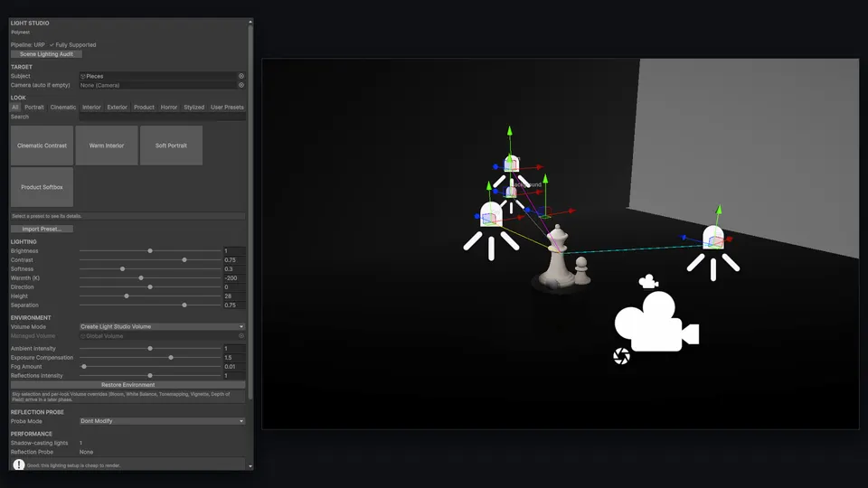
Task: Click the Camera None field
Action: coord(157,85)
